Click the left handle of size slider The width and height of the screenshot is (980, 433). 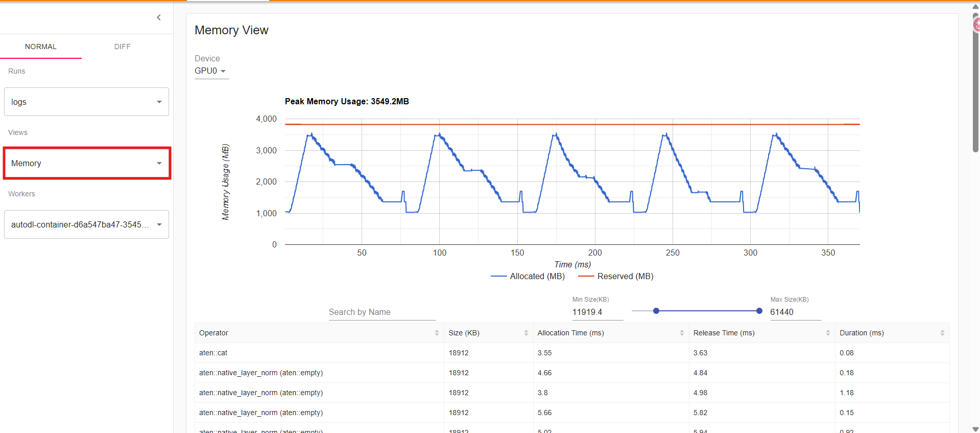(656, 311)
